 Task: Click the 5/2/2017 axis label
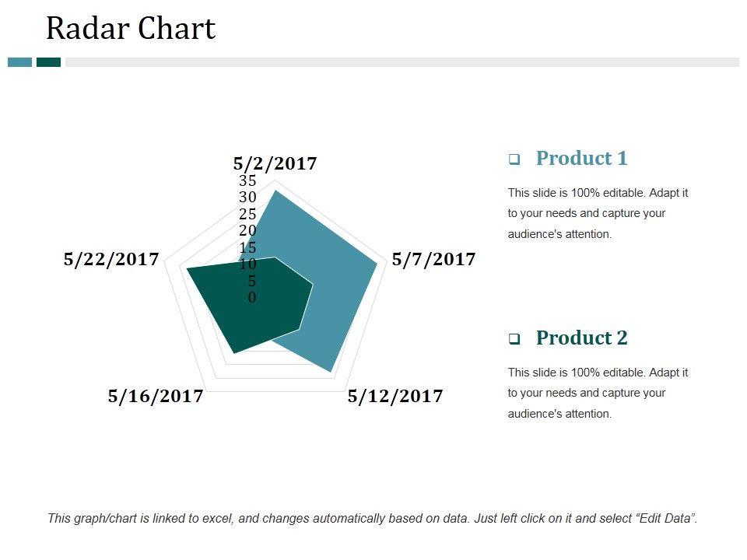[x=275, y=163]
